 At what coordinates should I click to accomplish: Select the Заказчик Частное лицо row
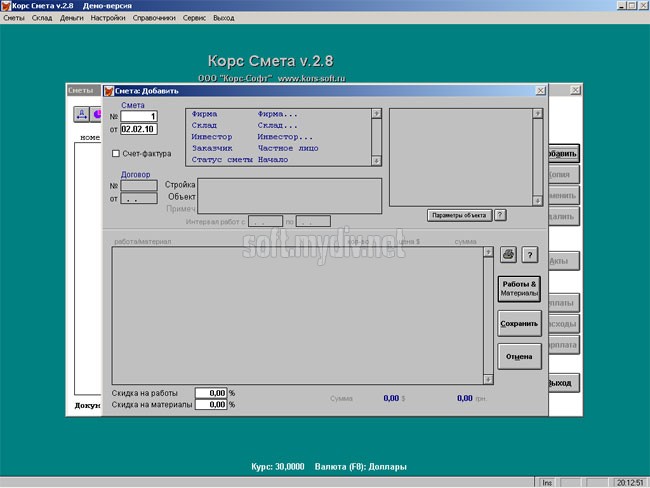(279, 148)
